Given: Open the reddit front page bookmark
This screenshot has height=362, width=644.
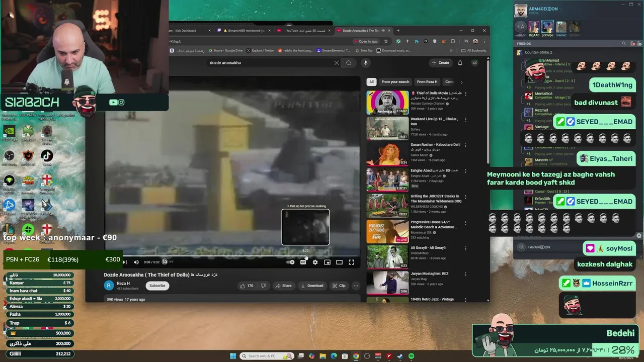Looking at the screenshot, I should coord(294,50).
